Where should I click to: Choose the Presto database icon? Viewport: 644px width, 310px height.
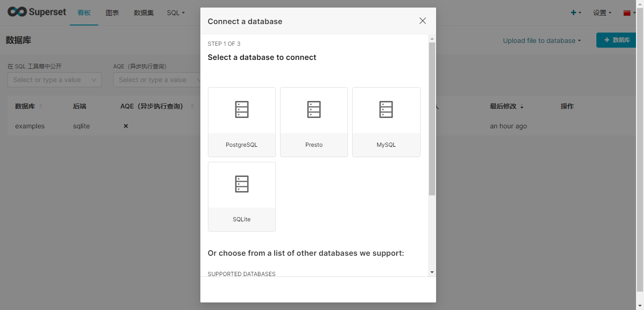(x=314, y=110)
